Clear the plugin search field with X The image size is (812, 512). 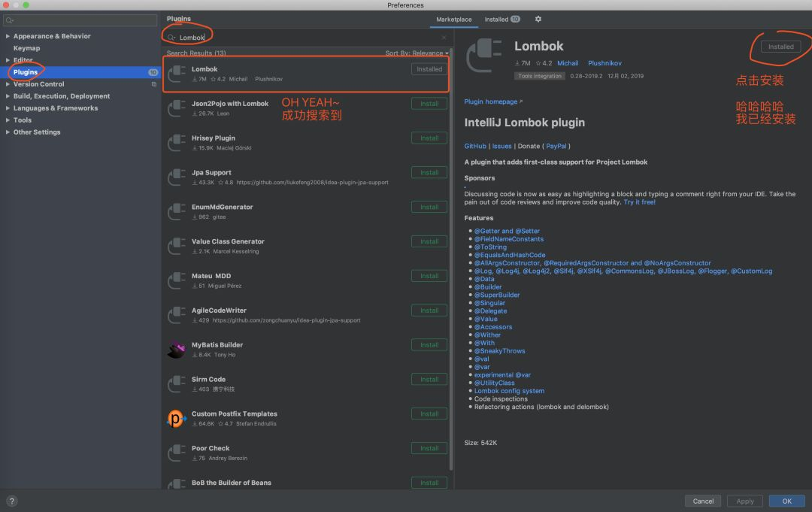click(x=444, y=38)
